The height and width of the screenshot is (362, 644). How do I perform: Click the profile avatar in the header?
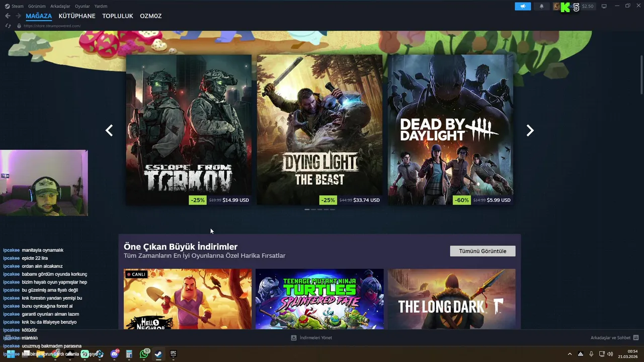pos(557,6)
